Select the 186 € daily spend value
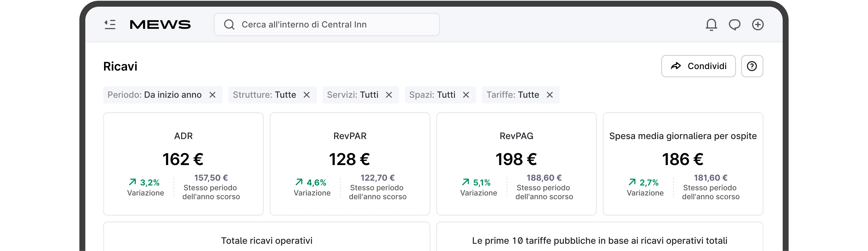868x251 pixels. tap(683, 159)
